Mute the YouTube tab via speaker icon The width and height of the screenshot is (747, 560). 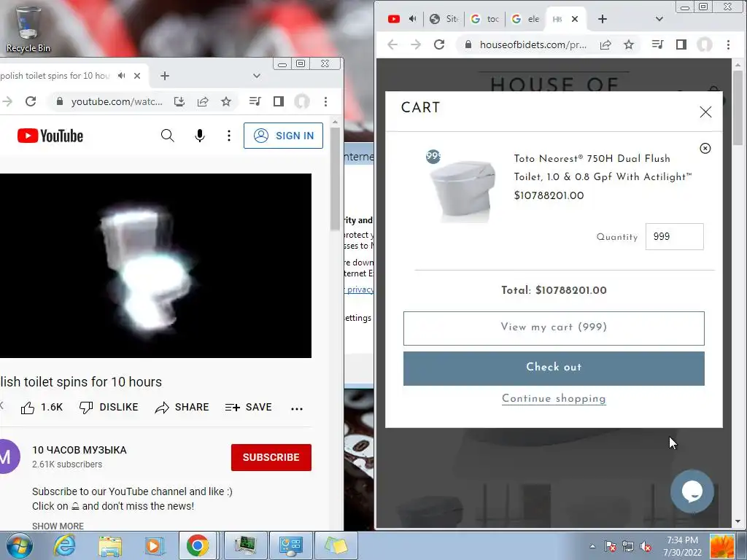(122, 76)
